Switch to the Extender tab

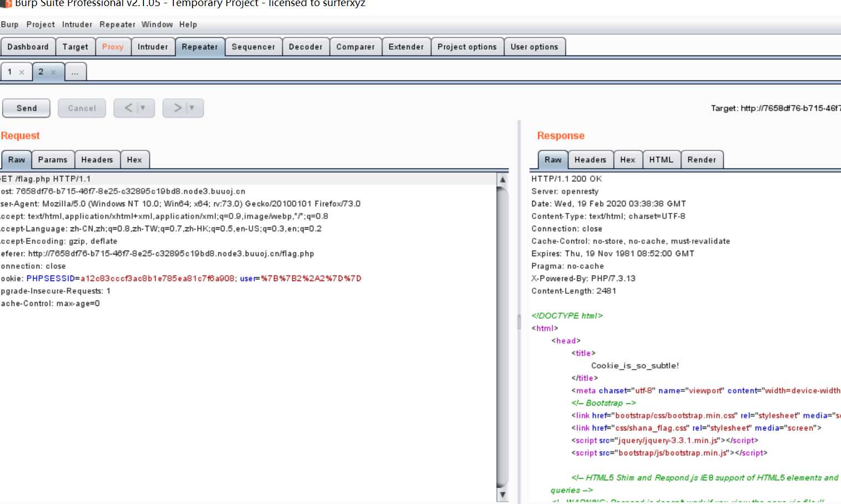click(406, 47)
